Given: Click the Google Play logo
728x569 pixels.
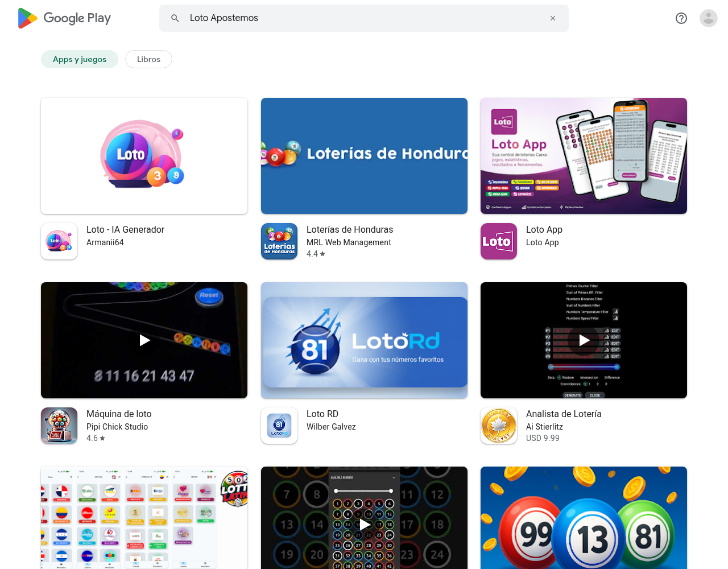Looking at the screenshot, I should pyautogui.click(x=64, y=18).
